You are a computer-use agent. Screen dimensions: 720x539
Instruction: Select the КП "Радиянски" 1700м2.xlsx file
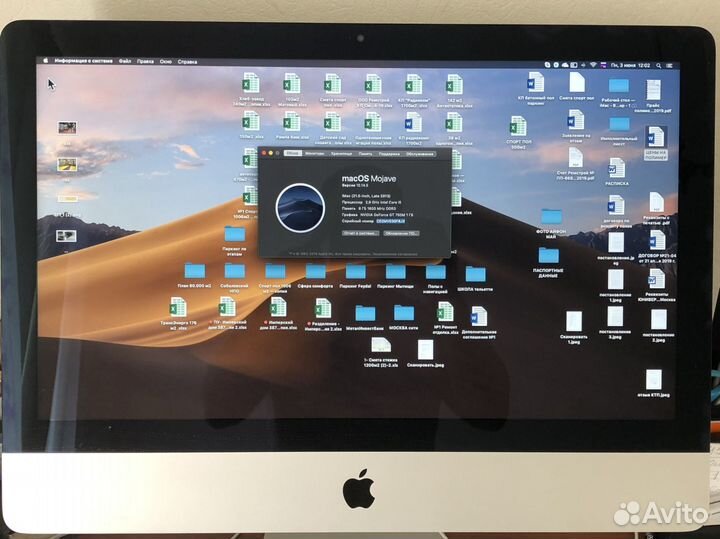(x=413, y=90)
